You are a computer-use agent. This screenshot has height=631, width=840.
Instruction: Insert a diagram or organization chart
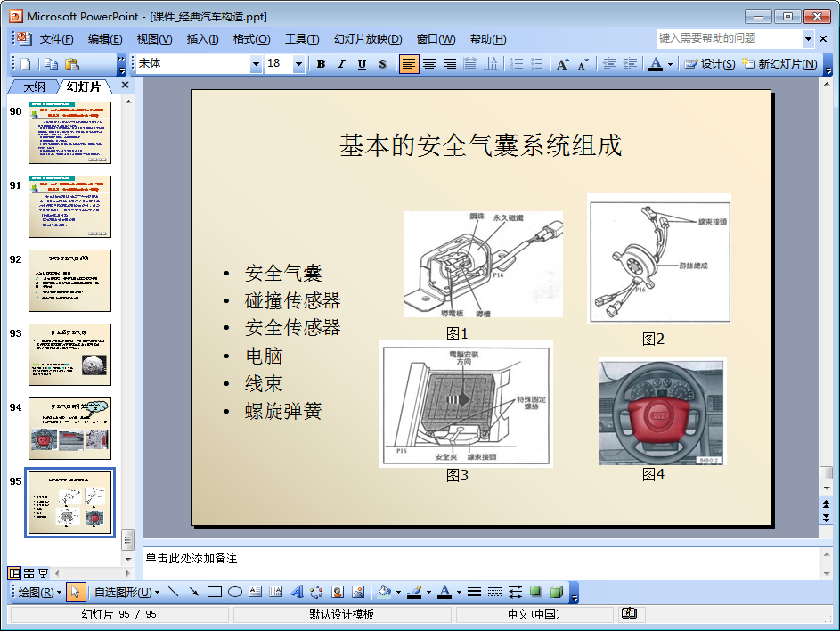(x=316, y=592)
